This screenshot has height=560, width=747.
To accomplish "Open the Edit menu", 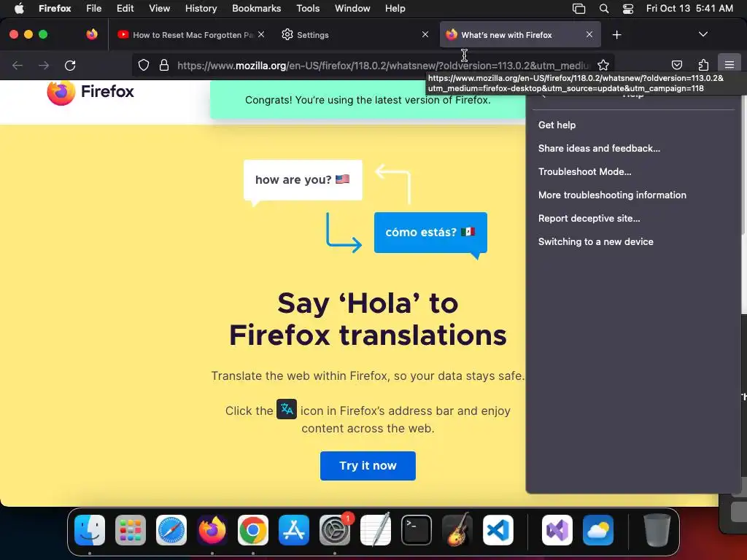I will pos(125,8).
